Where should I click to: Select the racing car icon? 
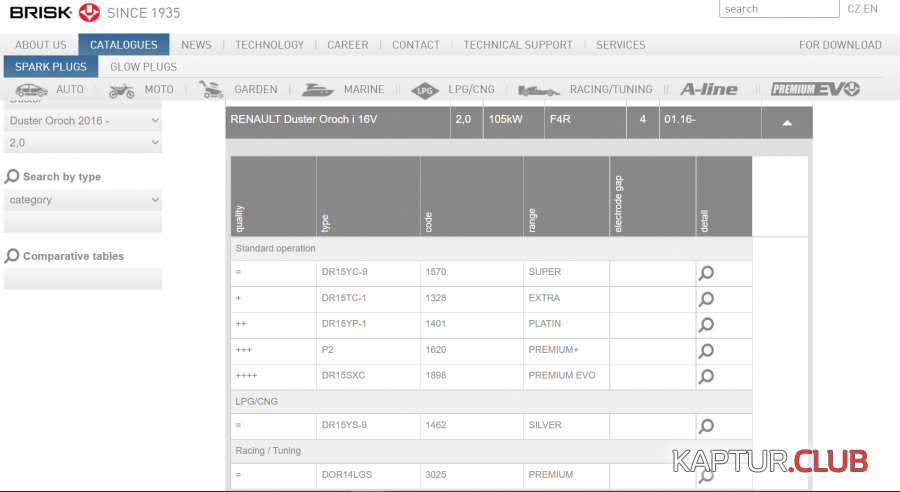[538, 90]
